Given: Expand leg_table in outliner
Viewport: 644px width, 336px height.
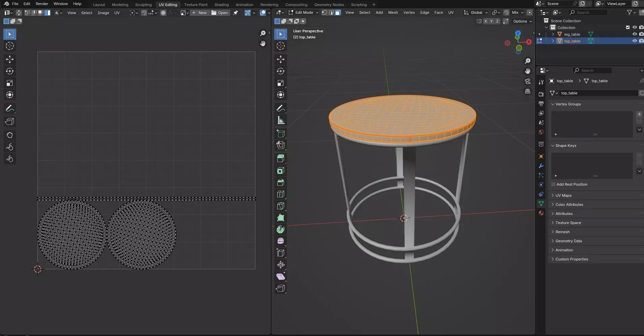Looking at the screenshot, I should (x=553, y=34).
